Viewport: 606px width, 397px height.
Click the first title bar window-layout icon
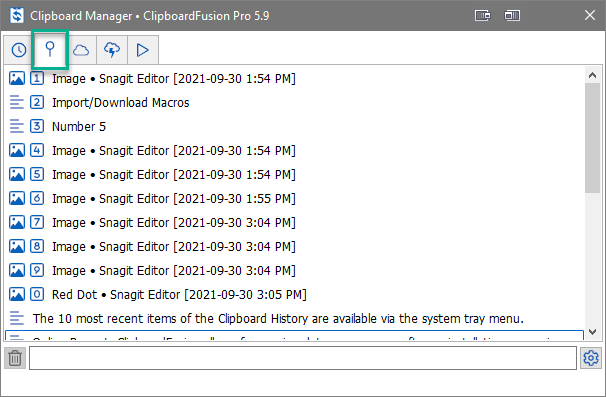pyautogui.click(x=482, y=15)
